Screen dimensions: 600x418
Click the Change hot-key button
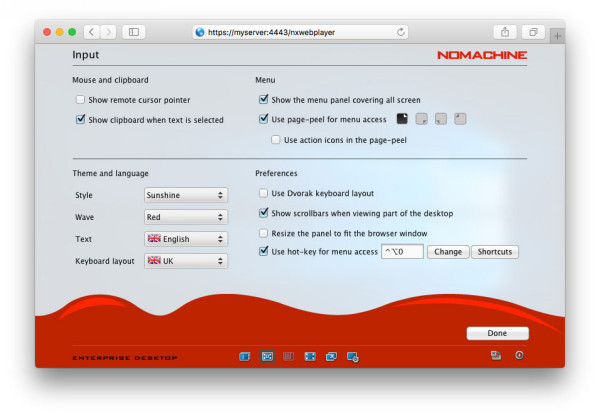(x=448, y=252)
